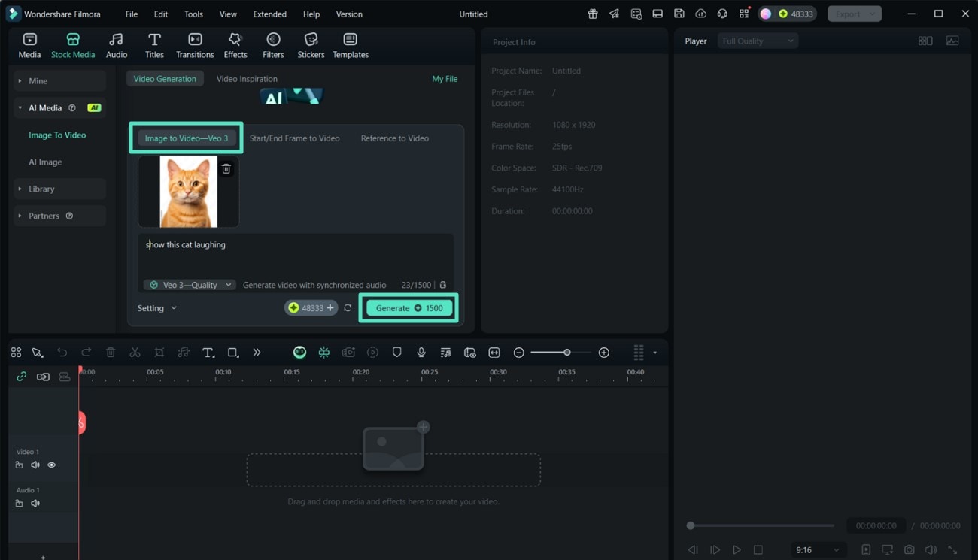Open the Templates tab
This screenshot has height=560, width=978.
(x=351, y=45)
